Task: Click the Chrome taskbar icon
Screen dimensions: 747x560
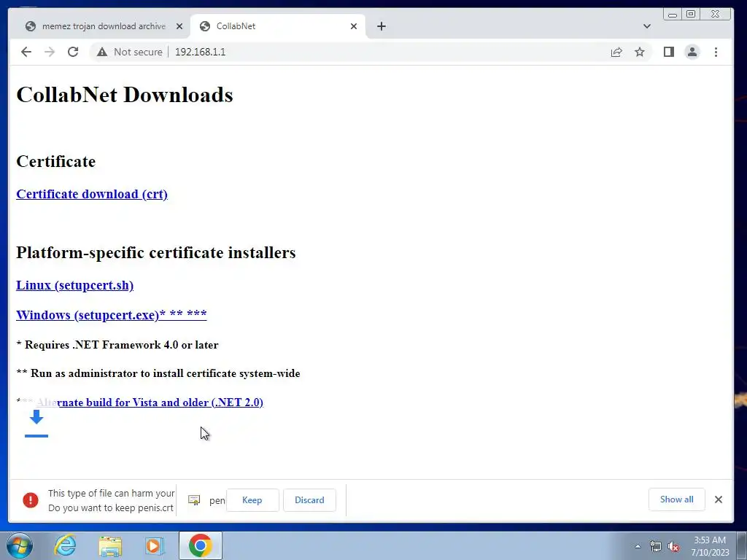Action: [x=200, y=545]
